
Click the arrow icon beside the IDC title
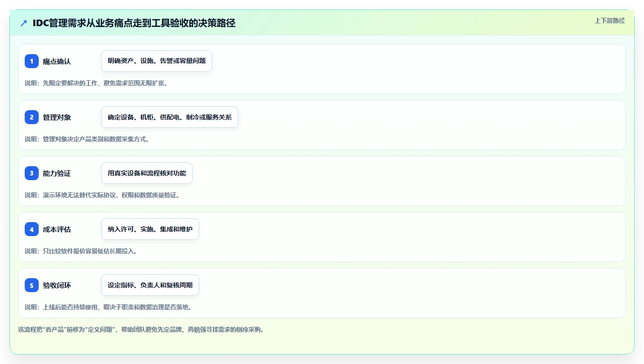pos(24,23)
